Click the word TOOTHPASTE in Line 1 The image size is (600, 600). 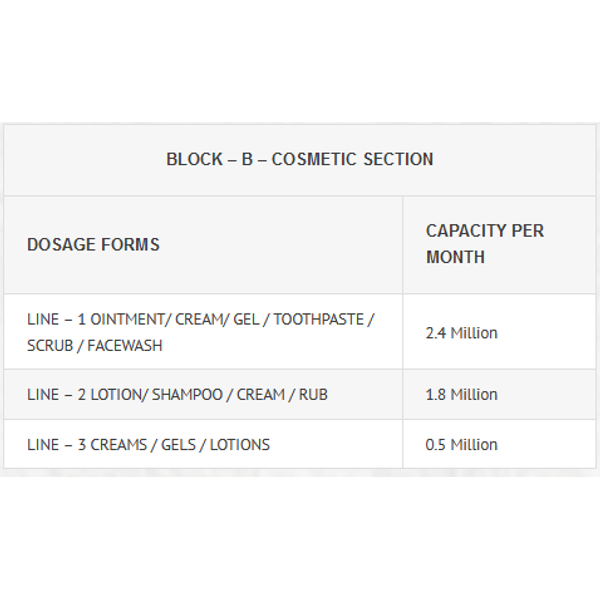318,319
